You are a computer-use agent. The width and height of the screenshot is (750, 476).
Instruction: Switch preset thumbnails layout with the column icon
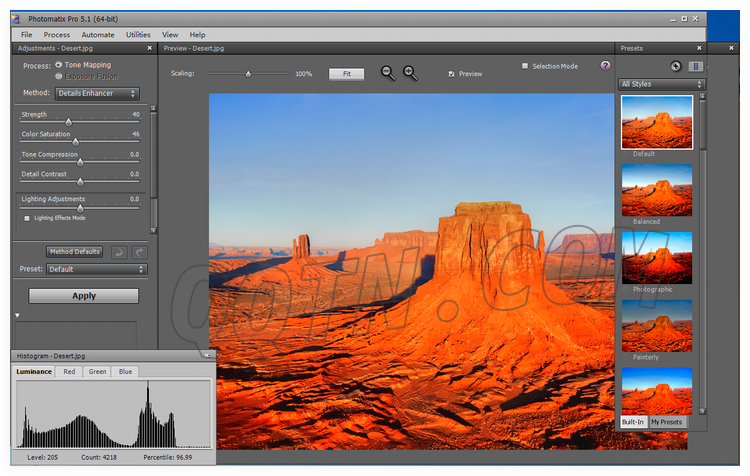[x=696, y=66]
